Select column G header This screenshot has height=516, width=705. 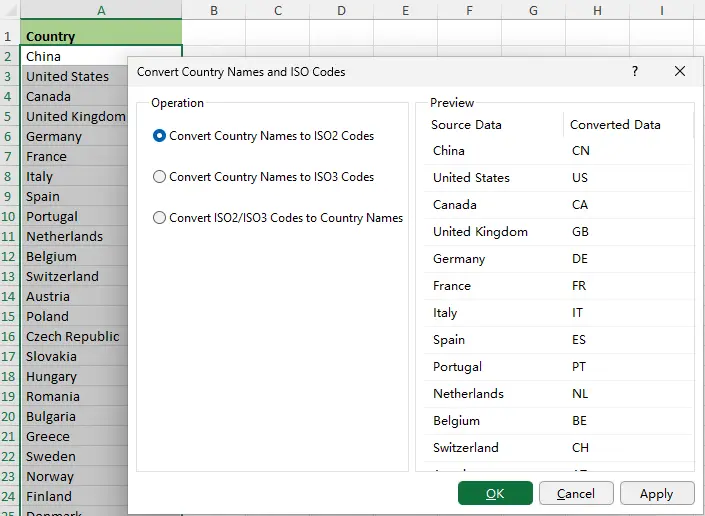click(533, 10)
